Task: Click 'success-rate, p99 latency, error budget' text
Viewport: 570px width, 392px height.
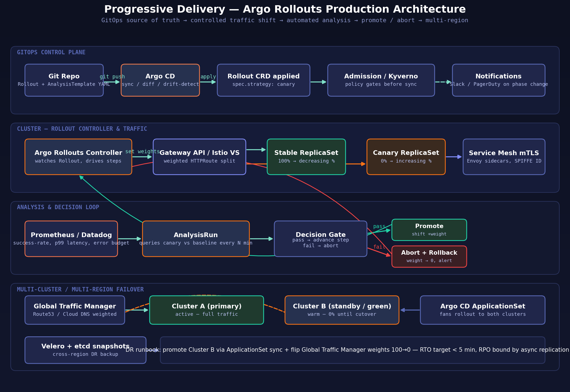Action: pyautogui.click(x=71, y=243)
